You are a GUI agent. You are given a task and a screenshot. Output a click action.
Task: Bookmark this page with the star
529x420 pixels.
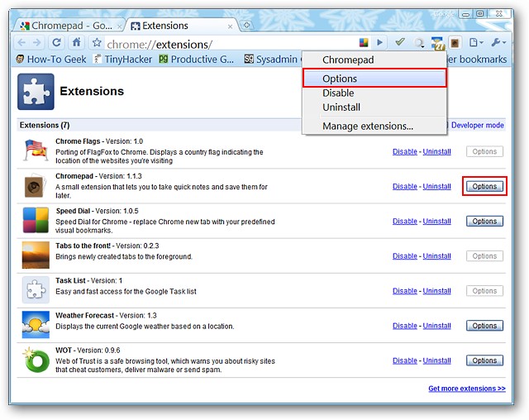(97, 42)
